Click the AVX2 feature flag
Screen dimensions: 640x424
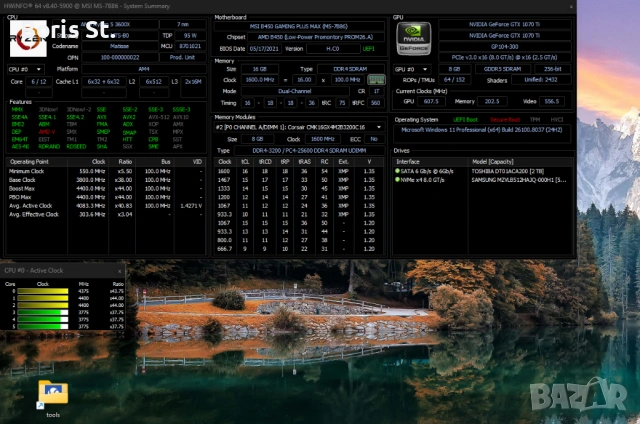pyautogui.click(x=129, y=117)
